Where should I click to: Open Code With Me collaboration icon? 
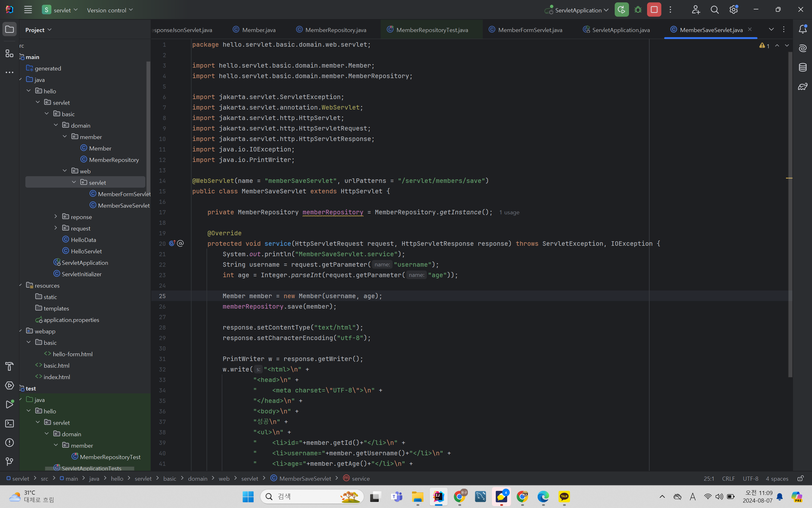pos(696,10)
